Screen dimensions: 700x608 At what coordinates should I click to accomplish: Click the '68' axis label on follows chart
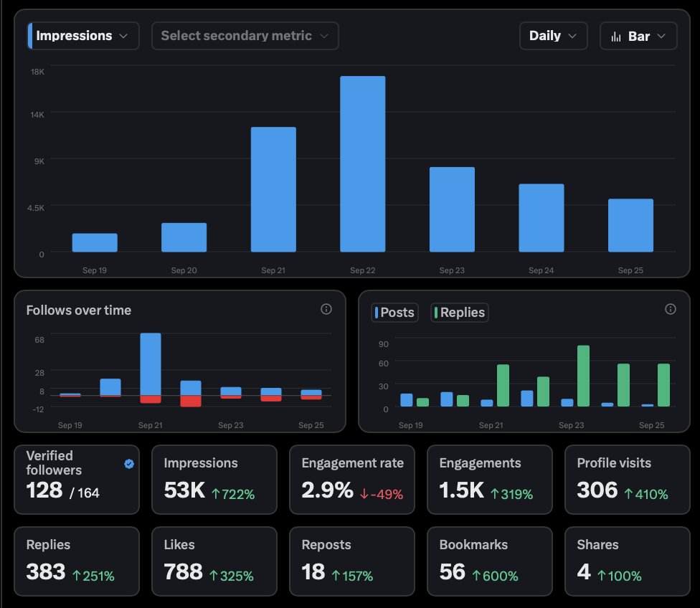(39, 340)
